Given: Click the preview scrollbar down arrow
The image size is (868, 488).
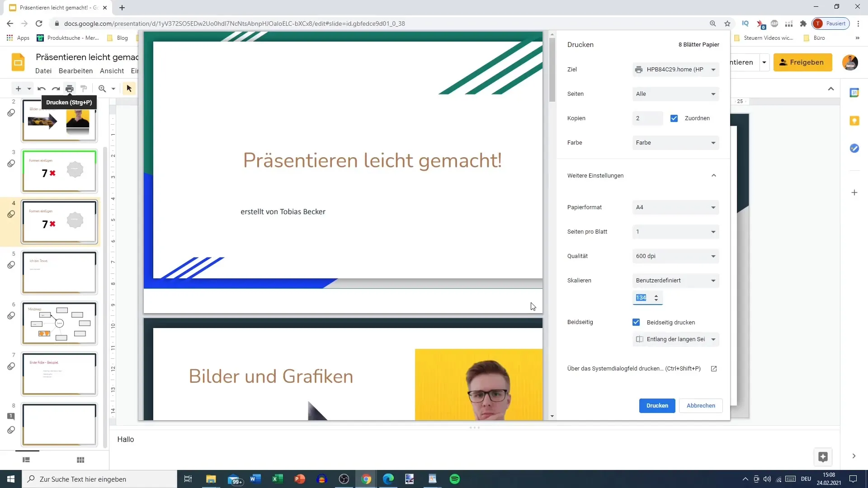Looking at the screenshot, I should click(552, 416).
